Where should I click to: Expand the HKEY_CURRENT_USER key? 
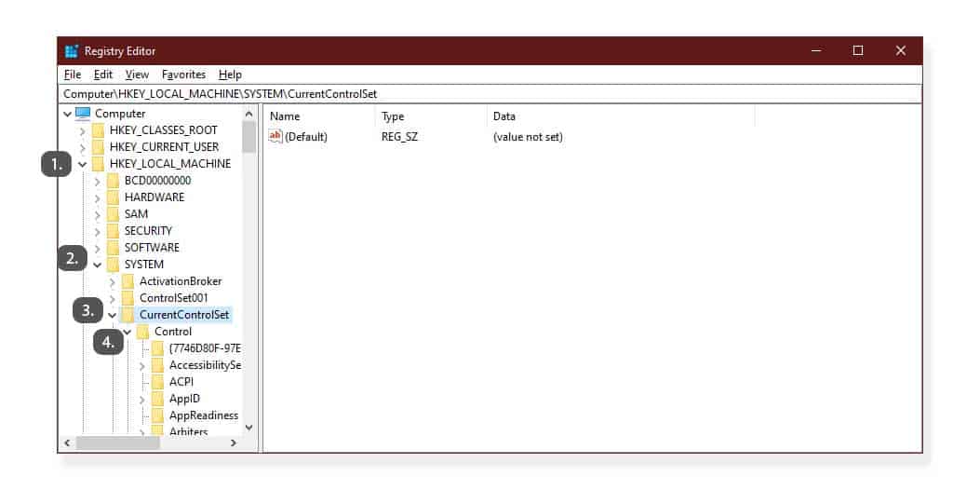(x=83, y=148)
